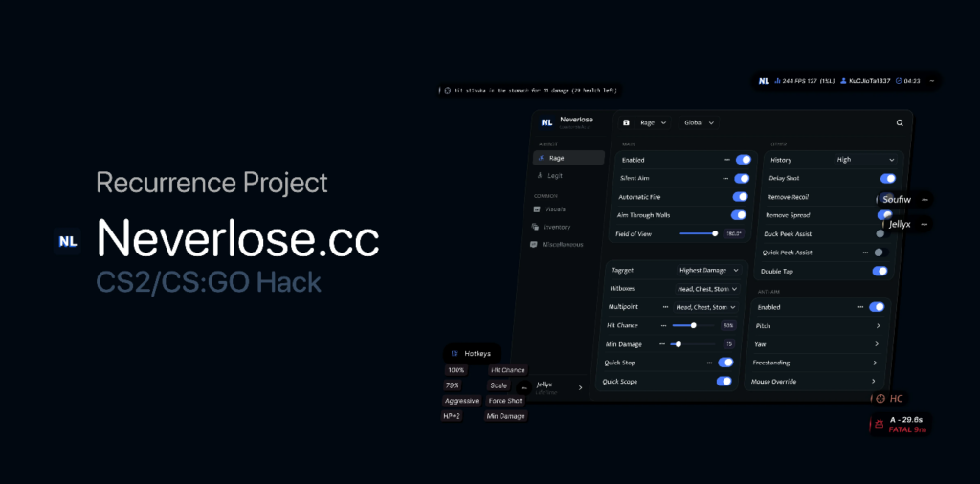Enable Duck Peek Assist
Image resolution: width=980 pixels, height=484 pixels.
[881, 233]
